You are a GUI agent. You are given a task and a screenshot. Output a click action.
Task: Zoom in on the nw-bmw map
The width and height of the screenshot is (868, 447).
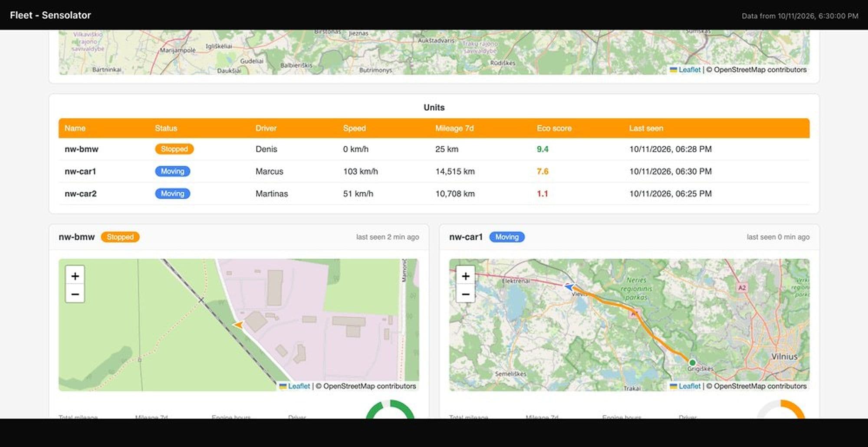click(75, 276)
